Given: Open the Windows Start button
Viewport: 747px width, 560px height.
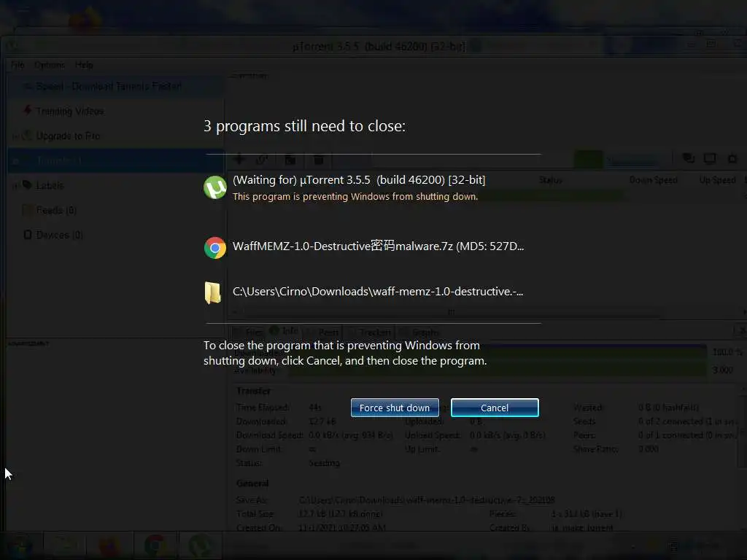Looking at the screenshot, I should pos(19,545).
